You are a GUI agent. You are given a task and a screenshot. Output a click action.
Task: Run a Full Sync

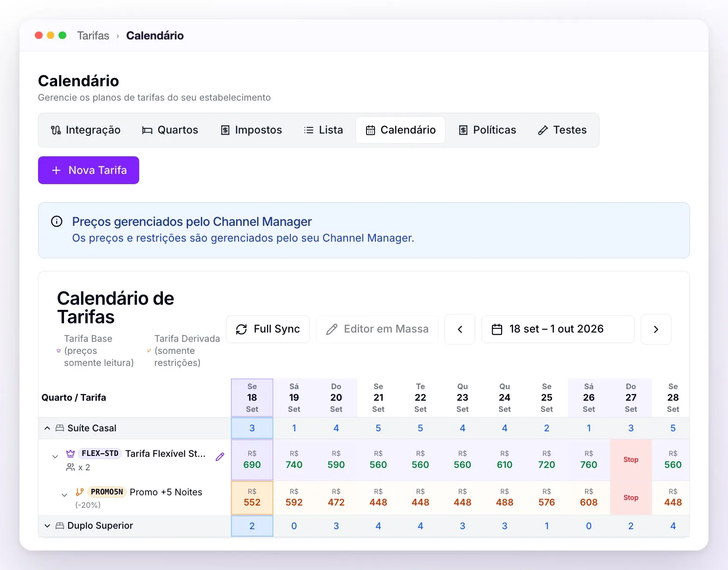pyautogui.click(x=268, y=329)
